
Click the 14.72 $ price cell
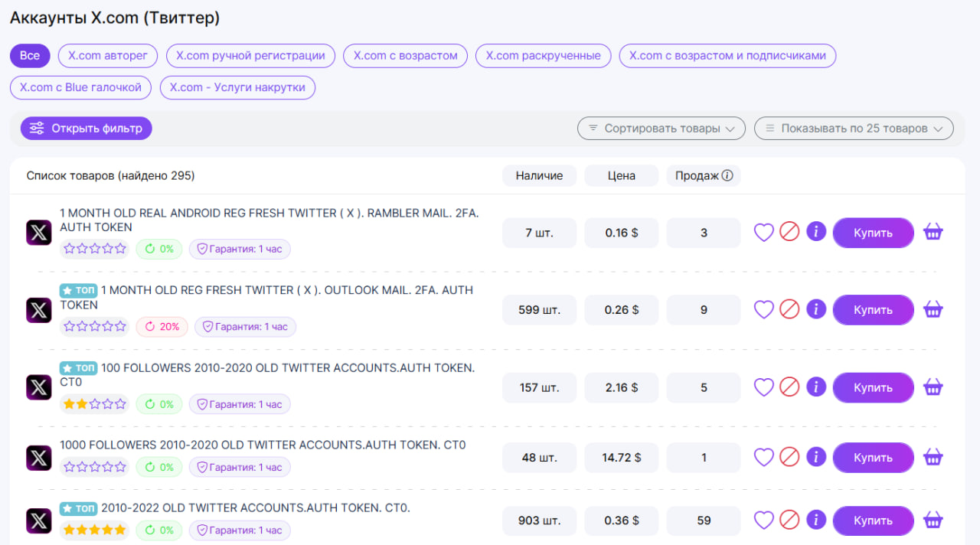(x=622, y=457)
